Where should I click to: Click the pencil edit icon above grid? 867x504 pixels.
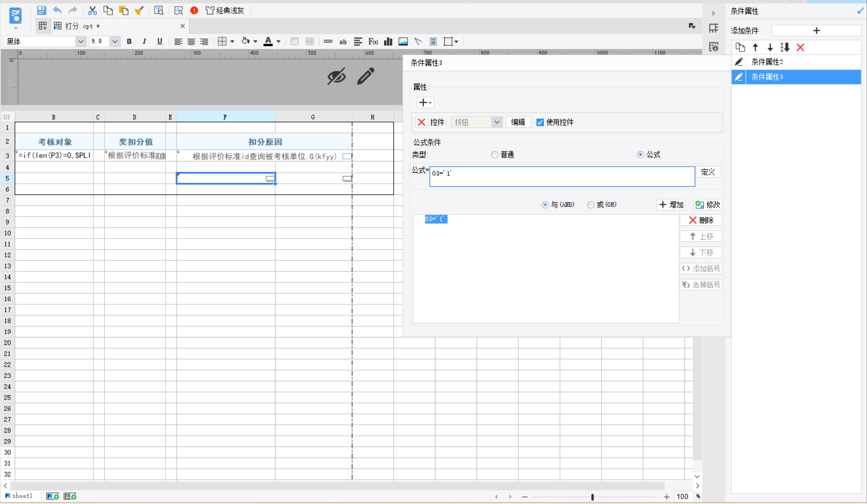tap(365, 76)
